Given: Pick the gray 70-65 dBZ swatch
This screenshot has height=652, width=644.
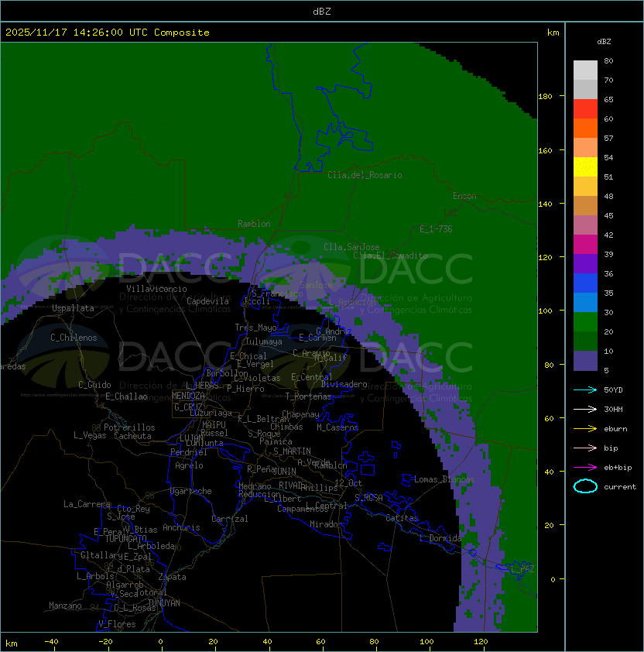Looking at the screenshot, I should tap(585, 89).
